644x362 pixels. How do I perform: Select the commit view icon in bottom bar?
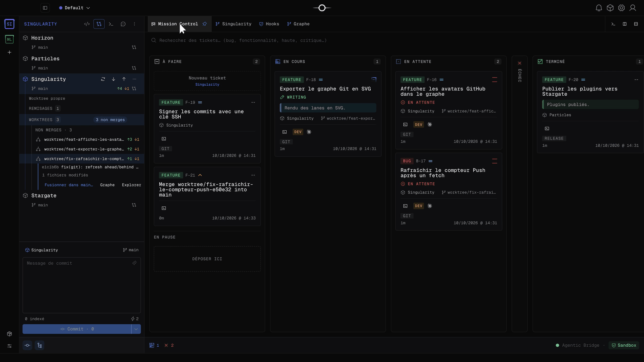coord(27,346)
